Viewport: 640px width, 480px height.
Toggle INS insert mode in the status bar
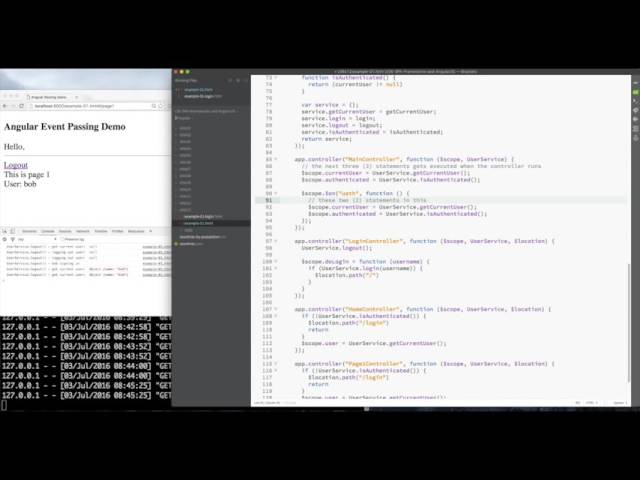pos(578,403)
